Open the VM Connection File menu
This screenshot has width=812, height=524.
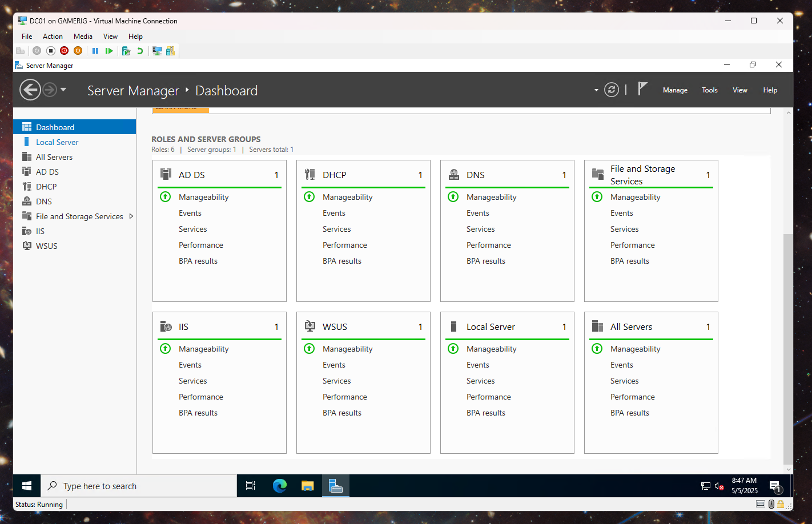tap(27, 37)
